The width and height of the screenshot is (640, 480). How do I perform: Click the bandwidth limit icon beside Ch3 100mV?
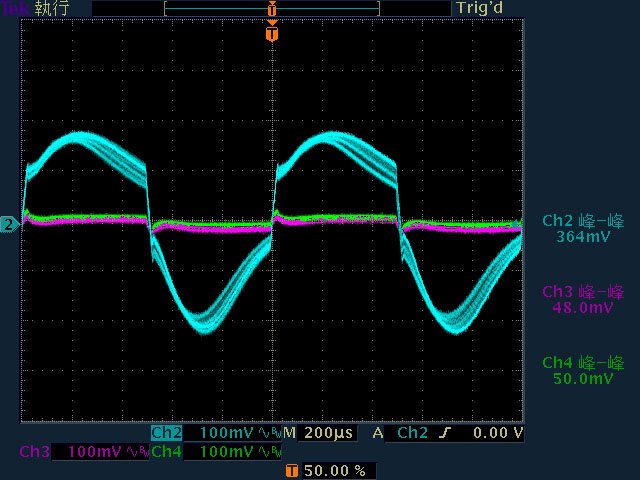pyautogui.click(x=137, y=452)
